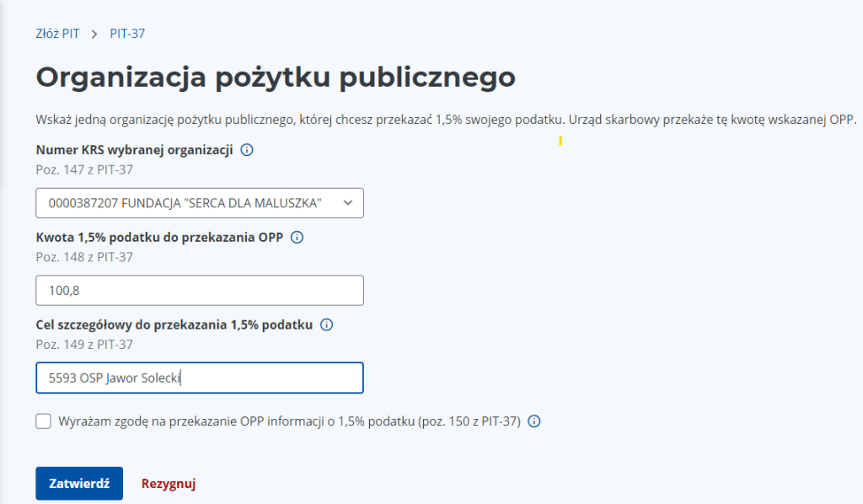Click info icon after the poz. 150 consent text

533,421
